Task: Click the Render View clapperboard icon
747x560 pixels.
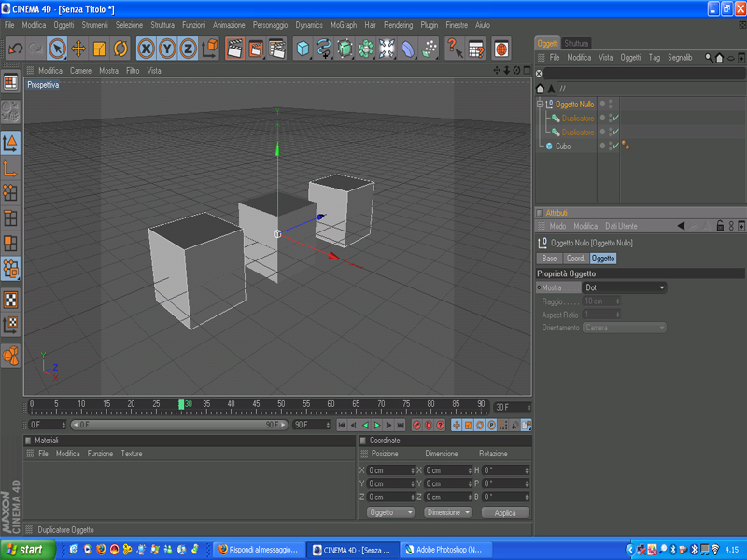Action: point(235,49)
